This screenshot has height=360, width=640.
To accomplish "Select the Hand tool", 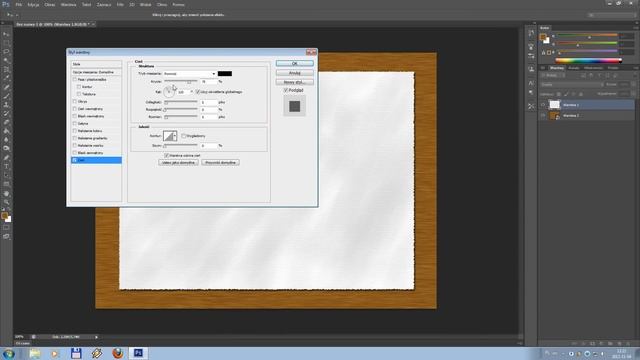I will pos(6,193).
